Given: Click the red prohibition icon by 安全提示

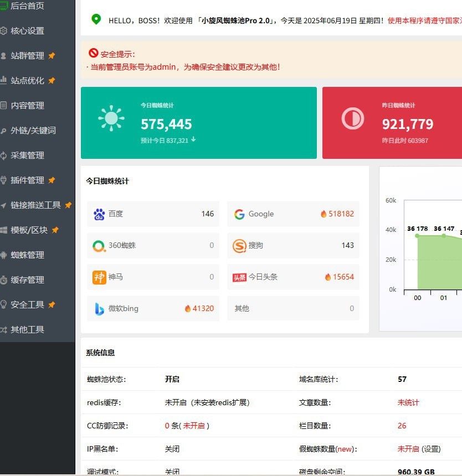Looking at the screenshot, I should pos(93,53).
